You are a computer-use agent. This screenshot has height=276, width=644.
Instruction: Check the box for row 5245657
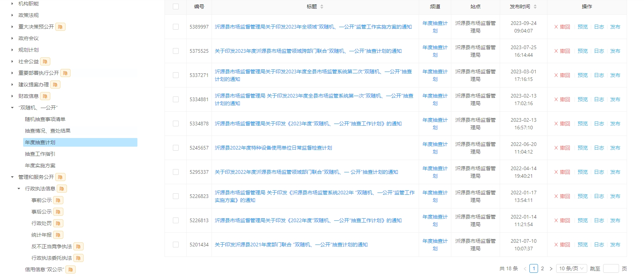point(176,148)
